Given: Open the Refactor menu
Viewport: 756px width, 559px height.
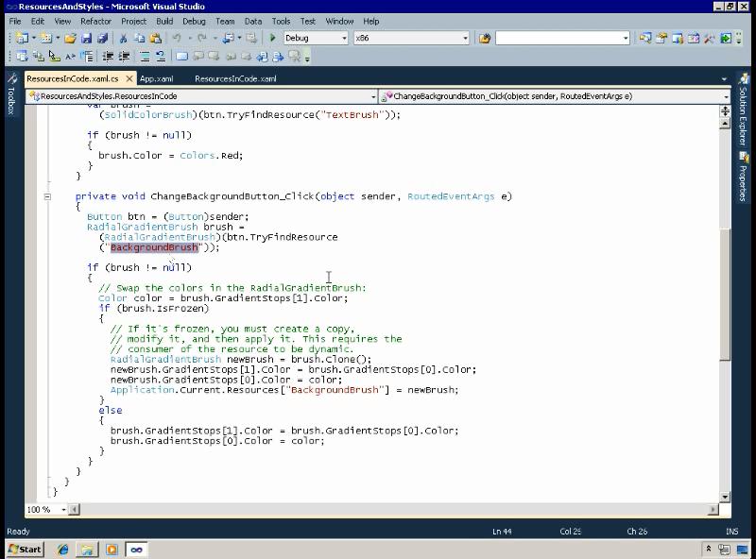Looking at the screenshot, I should pyautogui.click(x=95, y=21).
